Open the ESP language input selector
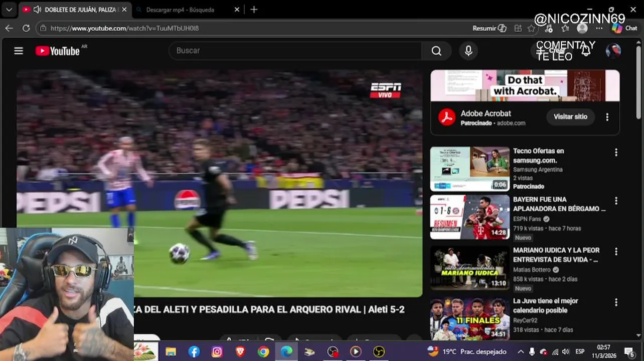The width and height of the screenshot is (644, 361). [580, 352]
